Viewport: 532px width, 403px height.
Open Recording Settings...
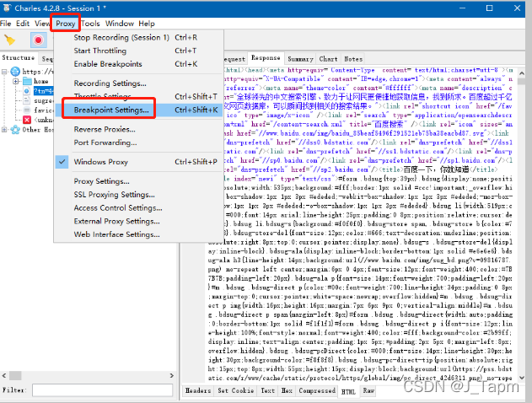(138, 83)
